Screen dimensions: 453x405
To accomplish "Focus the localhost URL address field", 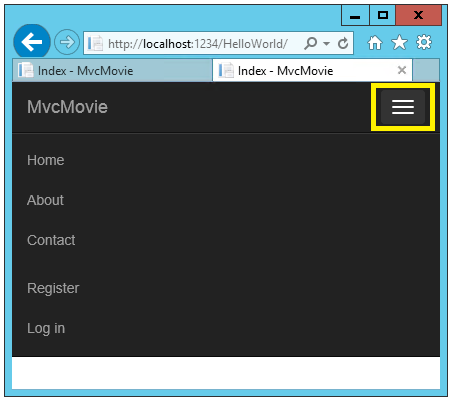I will tap(198, 44).
